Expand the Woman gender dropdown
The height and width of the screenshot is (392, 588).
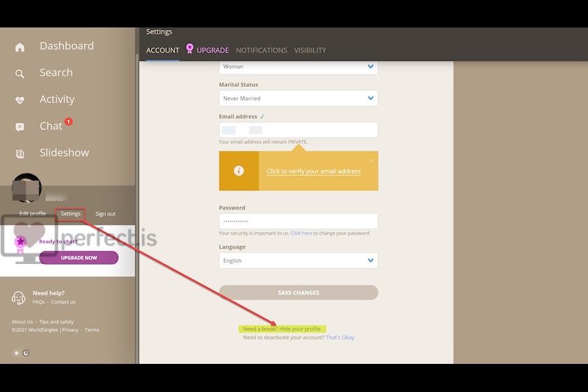(299, 67)
